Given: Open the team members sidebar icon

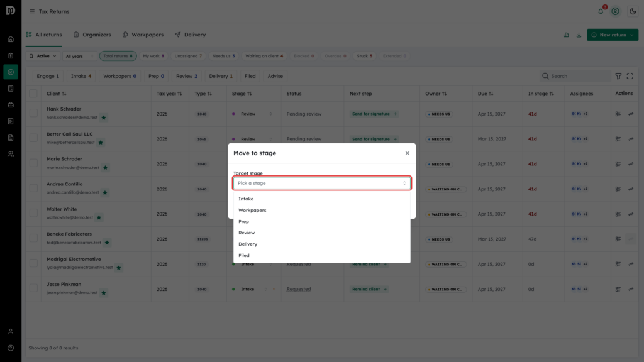Looking at the screenshot, I should tap(11, 155).
